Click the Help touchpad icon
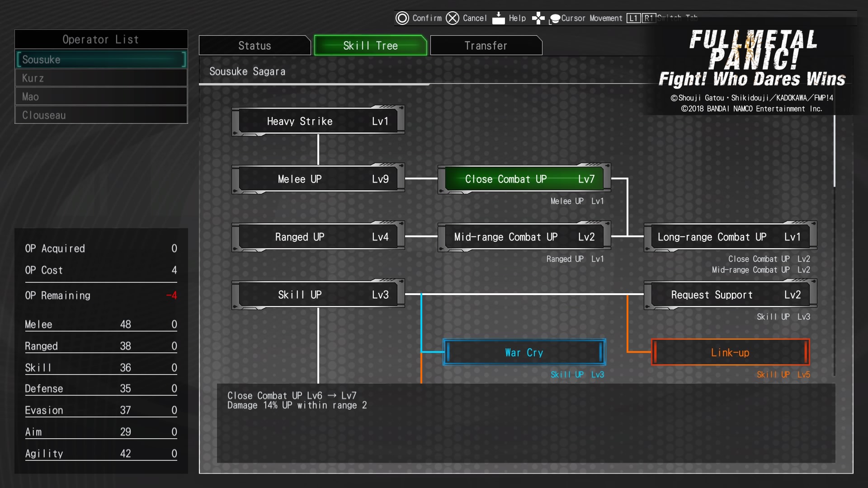Screen dimensions: 868x488 tap(498, 18)
